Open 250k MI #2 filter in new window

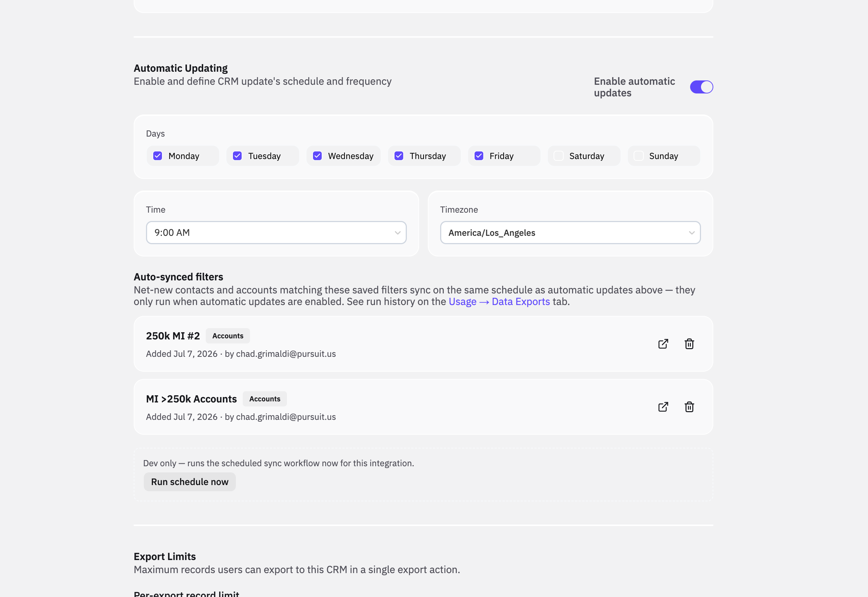point(663,344)
